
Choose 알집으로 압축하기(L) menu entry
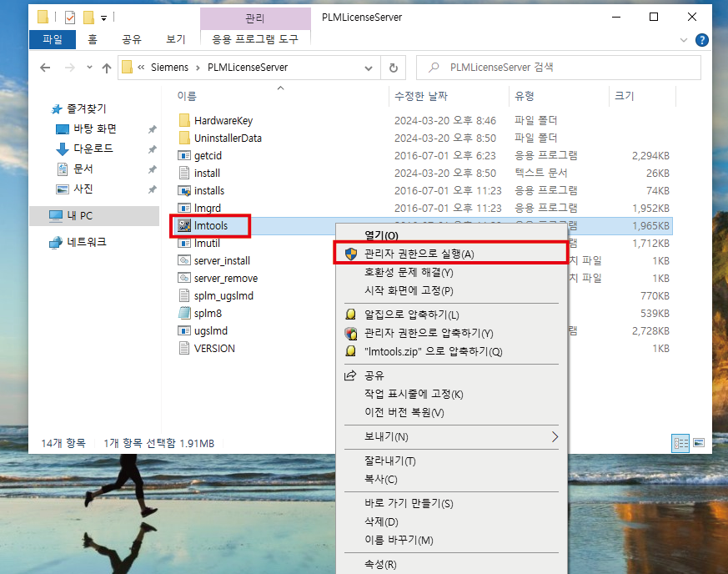click(451, 315)
